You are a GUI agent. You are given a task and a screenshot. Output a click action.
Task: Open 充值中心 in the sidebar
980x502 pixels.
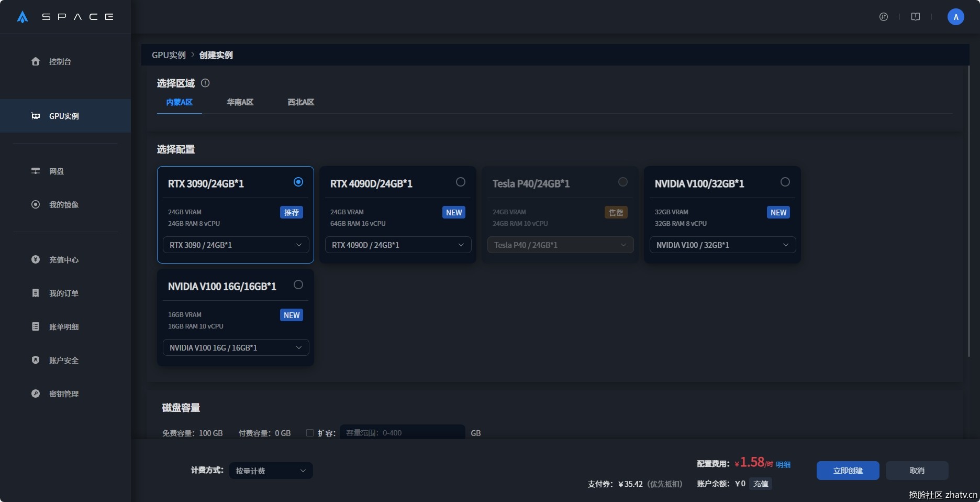click(64, 259)
